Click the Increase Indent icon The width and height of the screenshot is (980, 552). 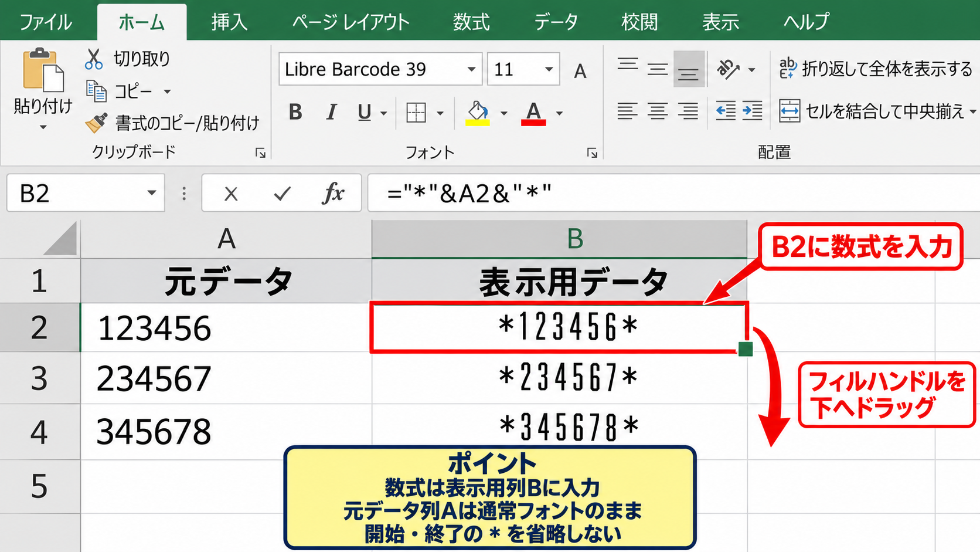[x=752, y=110]
